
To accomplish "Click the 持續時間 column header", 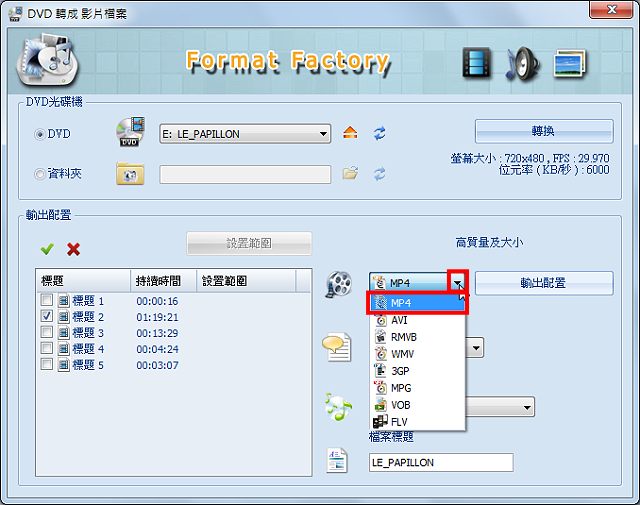I will pos(164,281).
